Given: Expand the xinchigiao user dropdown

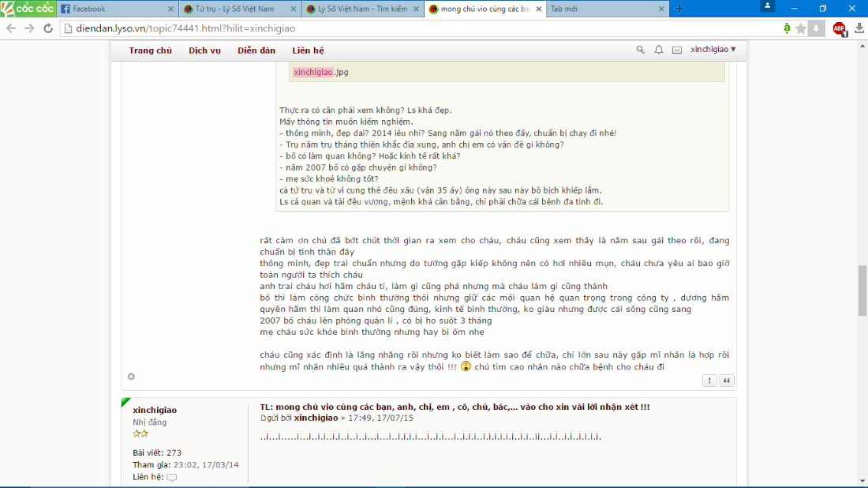Looking at the screenshot, I should (x=713, y=50).
